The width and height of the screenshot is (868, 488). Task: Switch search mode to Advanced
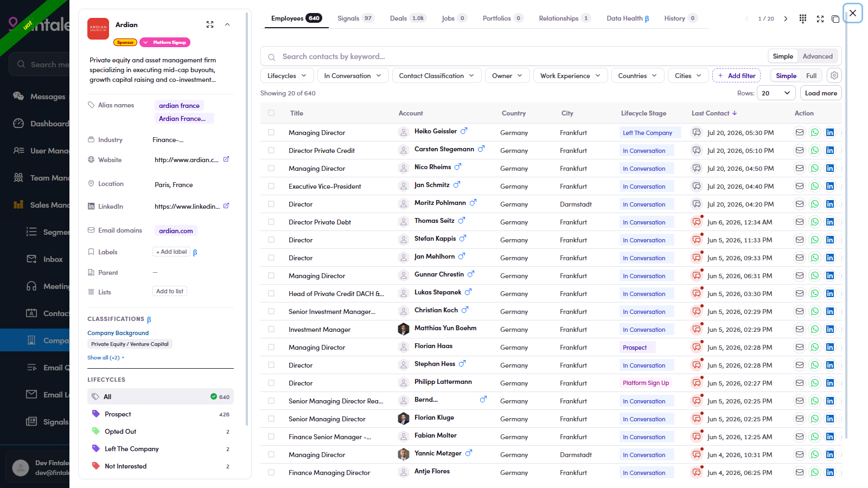(x=818, y=56)
